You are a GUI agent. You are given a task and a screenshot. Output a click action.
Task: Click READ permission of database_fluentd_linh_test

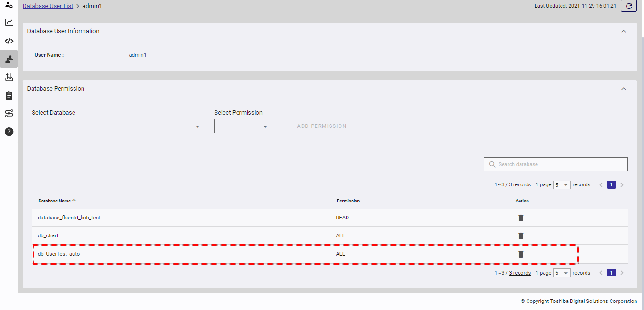[342, 218]
